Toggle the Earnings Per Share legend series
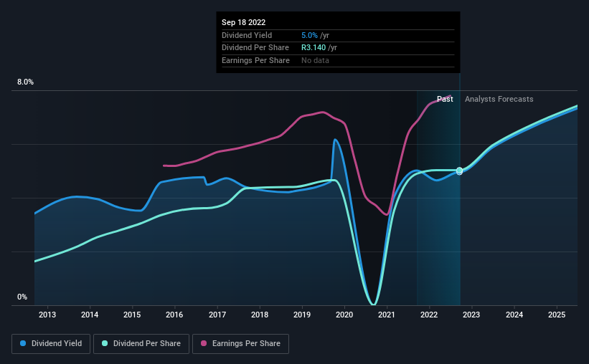The image size is (589, 364). 240,344
